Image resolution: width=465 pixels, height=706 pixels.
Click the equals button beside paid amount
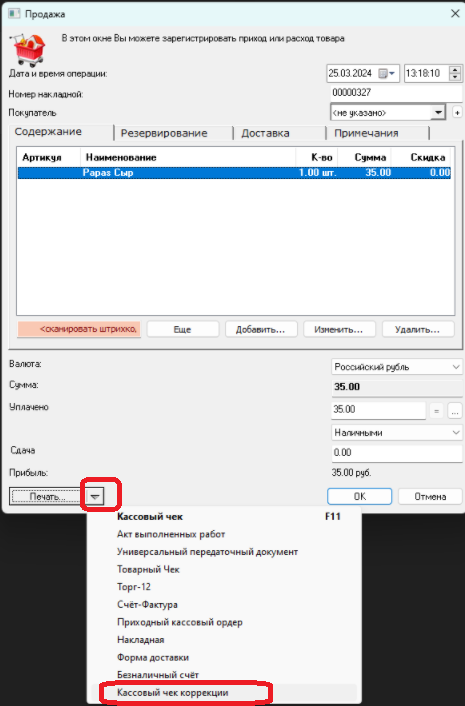pos(436,411)
